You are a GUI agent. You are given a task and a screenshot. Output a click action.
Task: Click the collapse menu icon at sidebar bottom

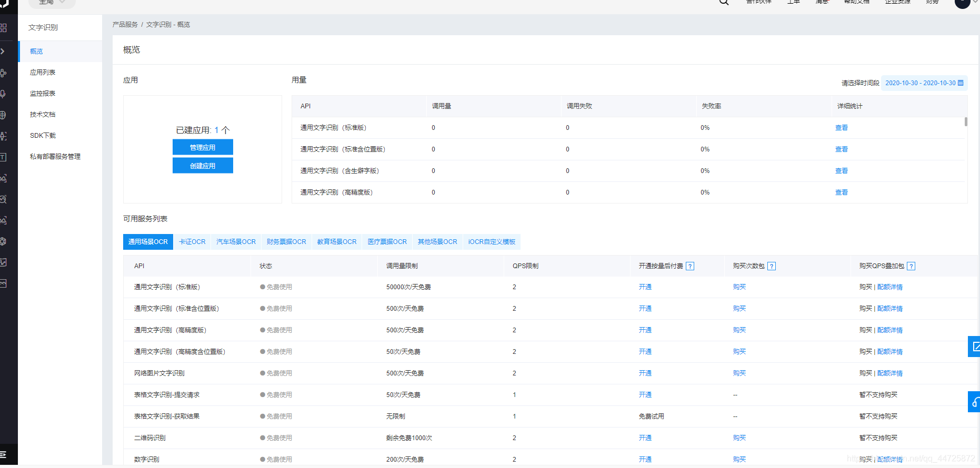coord(3,454)
